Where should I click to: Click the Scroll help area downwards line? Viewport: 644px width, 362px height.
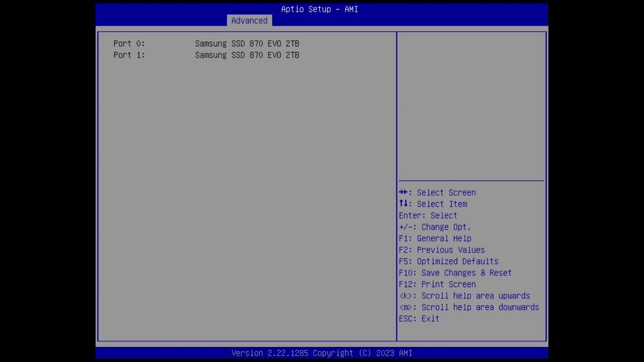[x=469, y=307]
